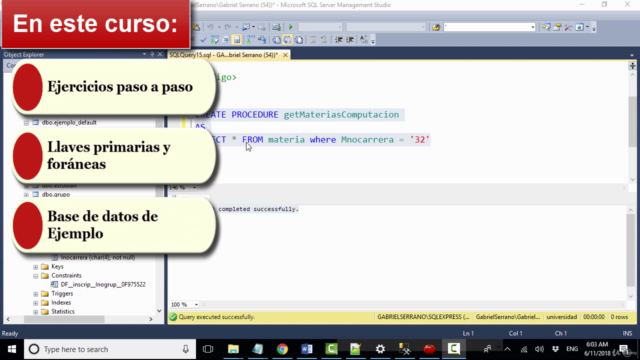640x360 pixels.
Task: Open File Explorer from the taskbar
Action: (233, 349)
